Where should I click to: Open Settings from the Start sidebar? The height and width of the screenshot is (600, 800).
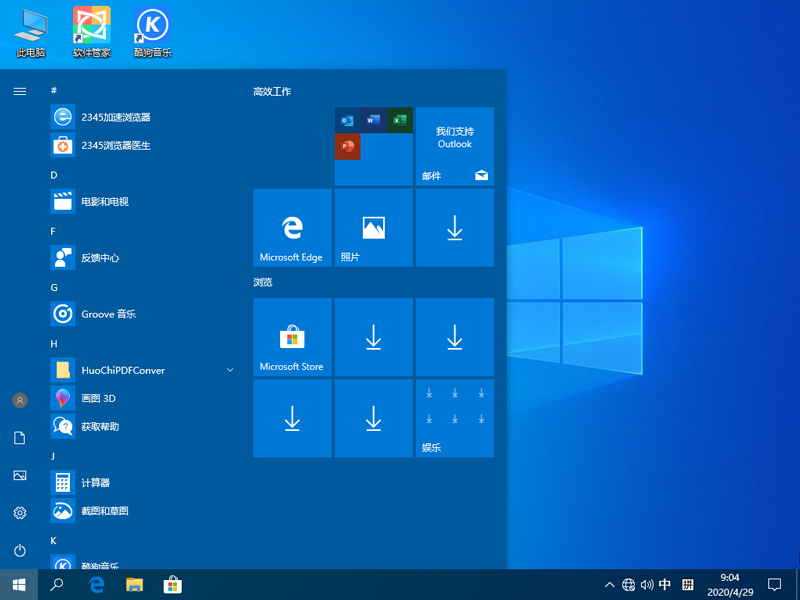click(x=20, y=513)
